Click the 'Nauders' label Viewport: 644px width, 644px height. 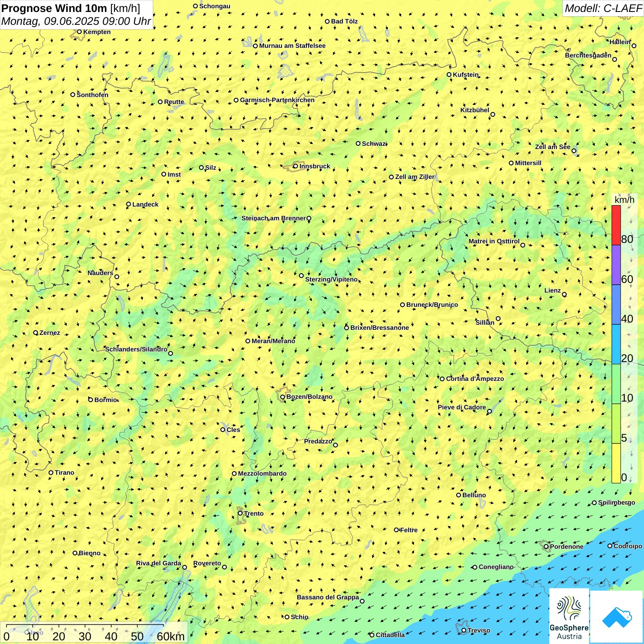pyautogui.click(x=100, y=273)
